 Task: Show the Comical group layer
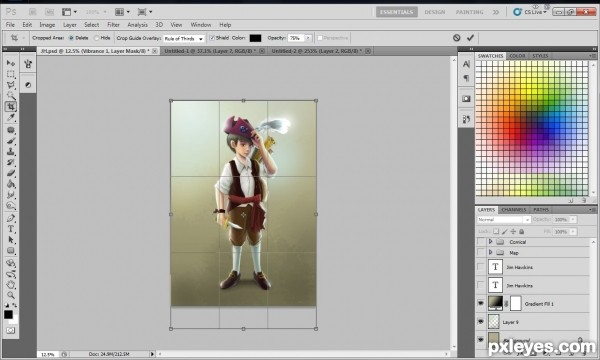(x=481, y=242)
